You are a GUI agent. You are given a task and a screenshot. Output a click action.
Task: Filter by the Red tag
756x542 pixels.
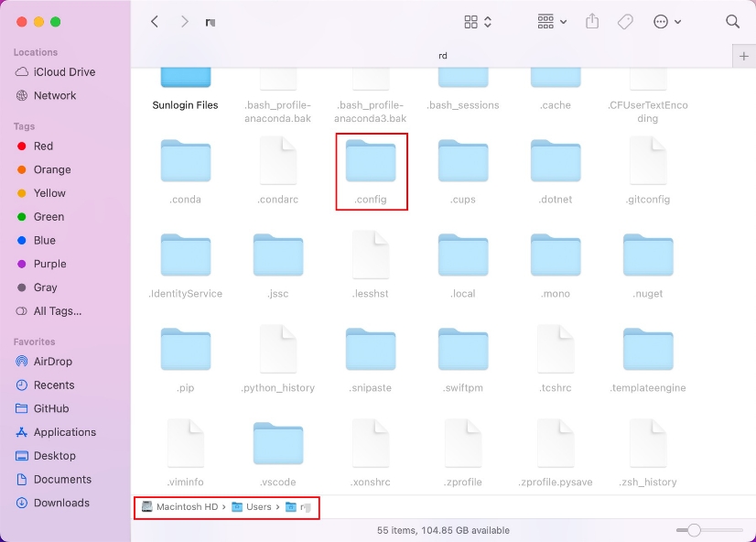pos(43,146)
